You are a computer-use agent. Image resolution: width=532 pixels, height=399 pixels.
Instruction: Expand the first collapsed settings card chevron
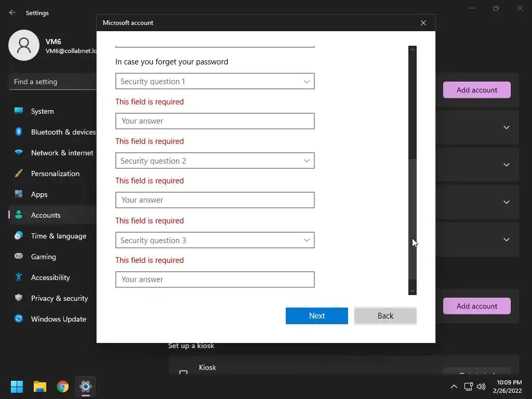click(506, 127)
